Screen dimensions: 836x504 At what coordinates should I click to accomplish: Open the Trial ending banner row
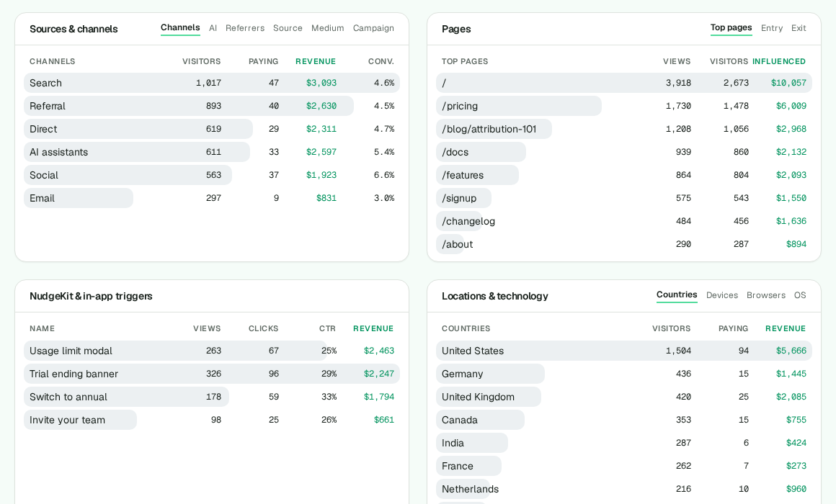[x=212, y=374]
